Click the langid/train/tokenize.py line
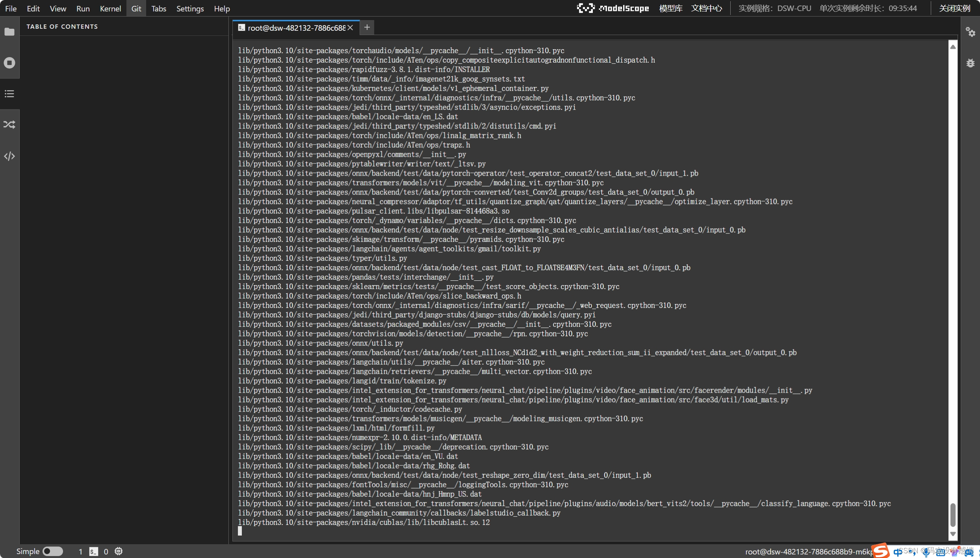 [x=342, y=381]
